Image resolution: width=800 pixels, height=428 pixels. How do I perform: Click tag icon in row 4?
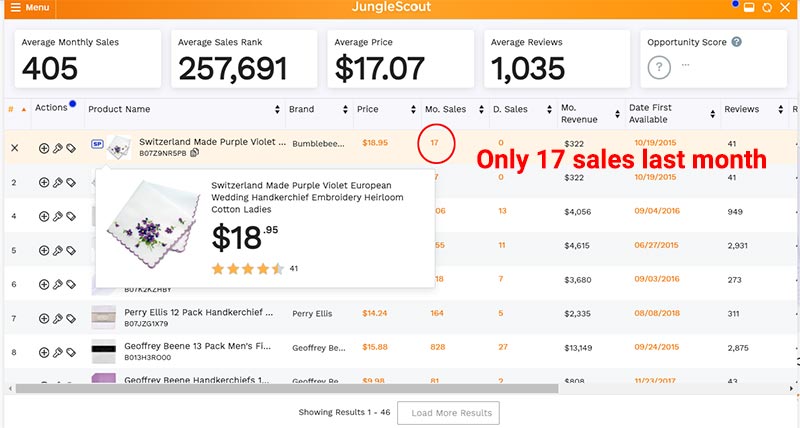pos(71,216)
